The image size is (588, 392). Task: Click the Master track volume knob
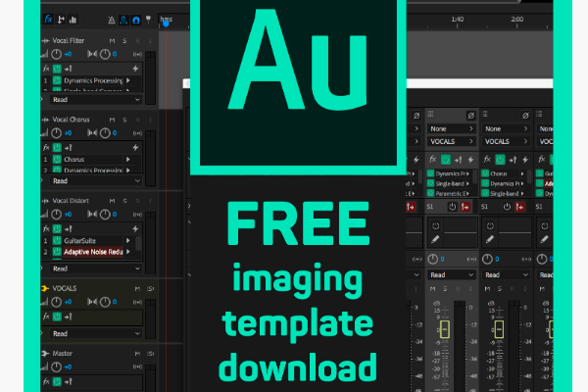pos(56,367)
